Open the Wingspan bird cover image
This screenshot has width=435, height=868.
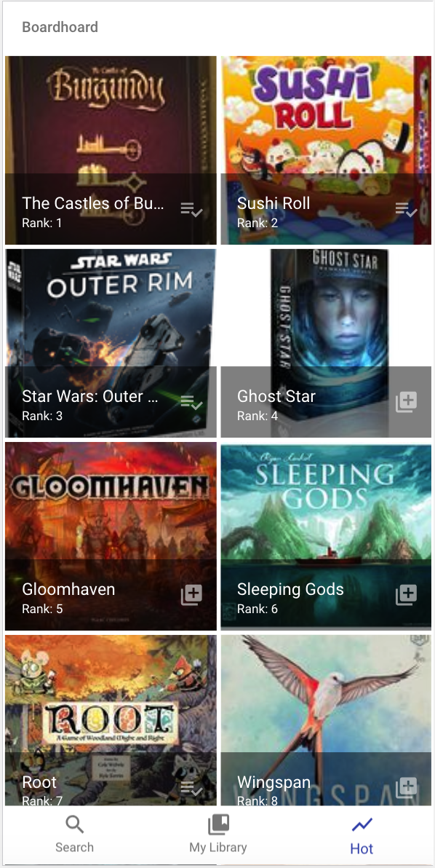[326, 720]
